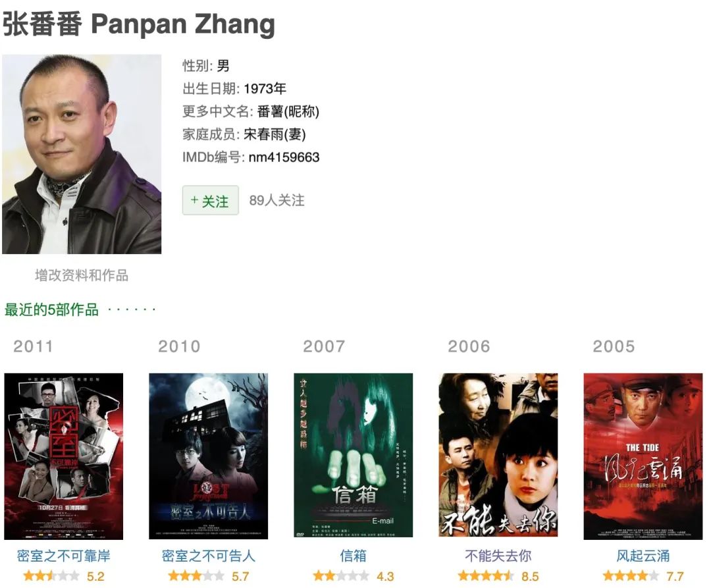Open the 增改资料和作品 edit link
The image size is (711, 588).
[82, 275]
